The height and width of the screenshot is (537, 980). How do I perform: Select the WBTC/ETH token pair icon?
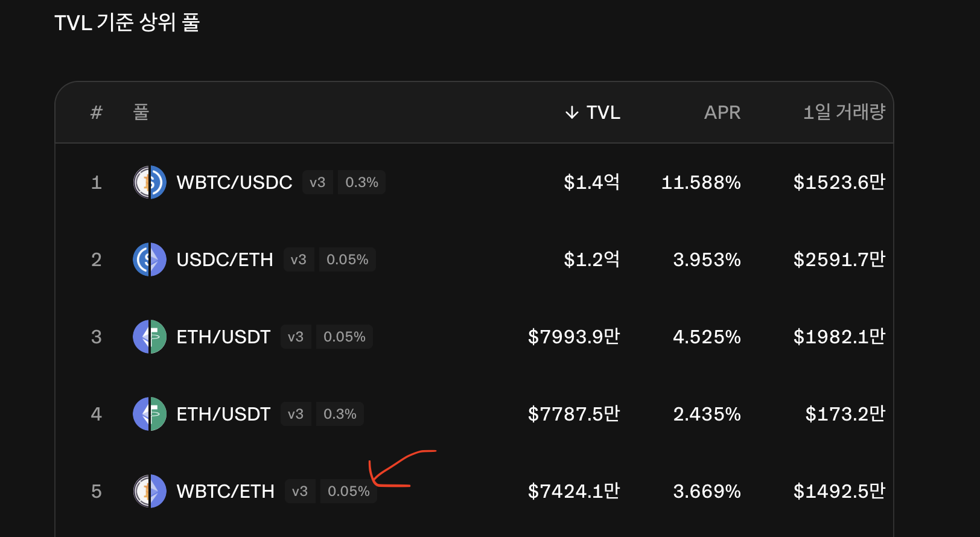click(149, 491)
